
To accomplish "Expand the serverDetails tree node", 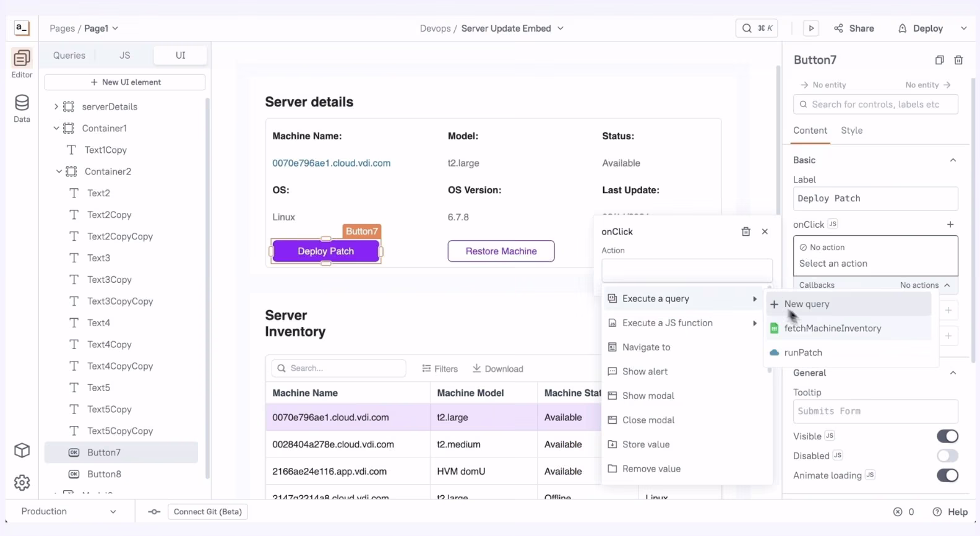I will [56, 106].
